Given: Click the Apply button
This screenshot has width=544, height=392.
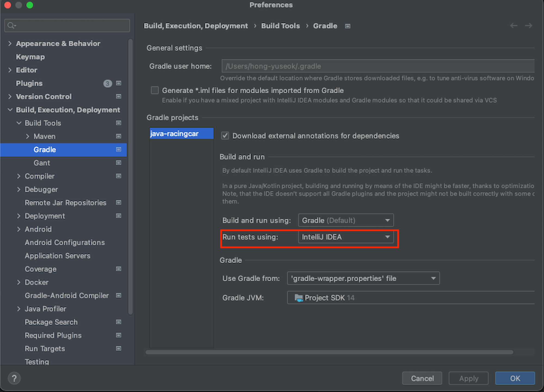Looking at the screenshot, I should click(468, 378).
